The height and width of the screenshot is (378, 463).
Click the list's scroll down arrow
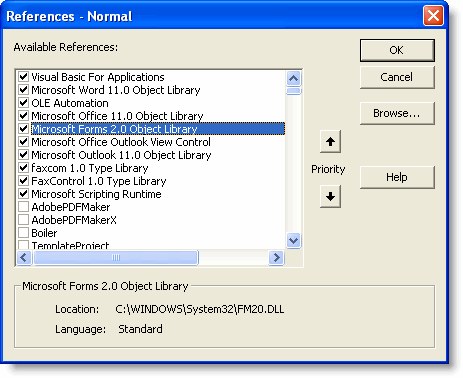tap(293, 240)
